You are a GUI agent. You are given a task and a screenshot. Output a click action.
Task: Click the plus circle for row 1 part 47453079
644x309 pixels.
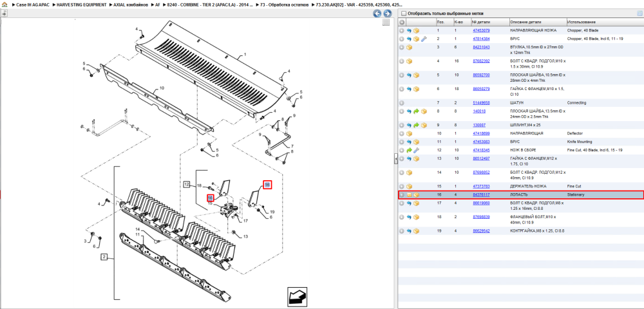tap(402, 31)
